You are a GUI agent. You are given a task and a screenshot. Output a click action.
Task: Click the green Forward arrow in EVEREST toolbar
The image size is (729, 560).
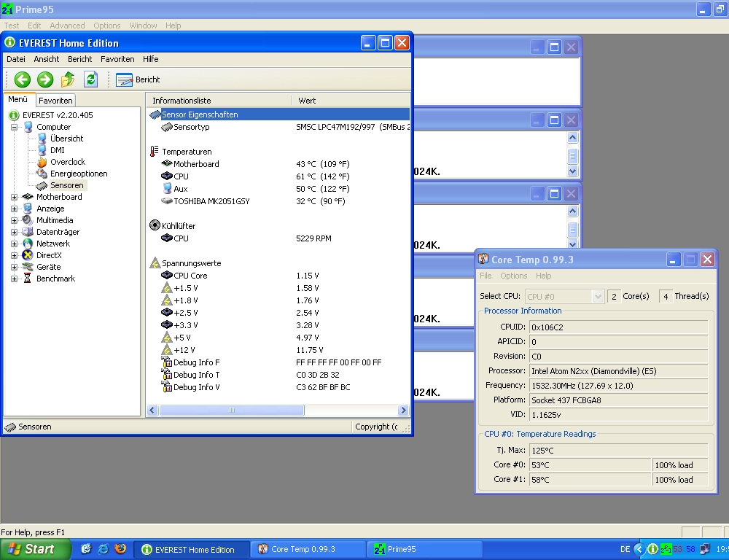point(45,79)
